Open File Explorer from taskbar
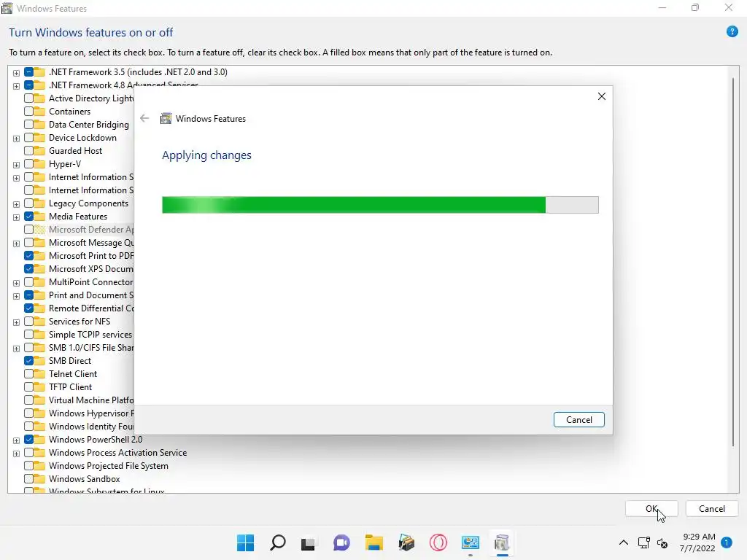Viewport: 747px width, 560px height. point(374,542)
